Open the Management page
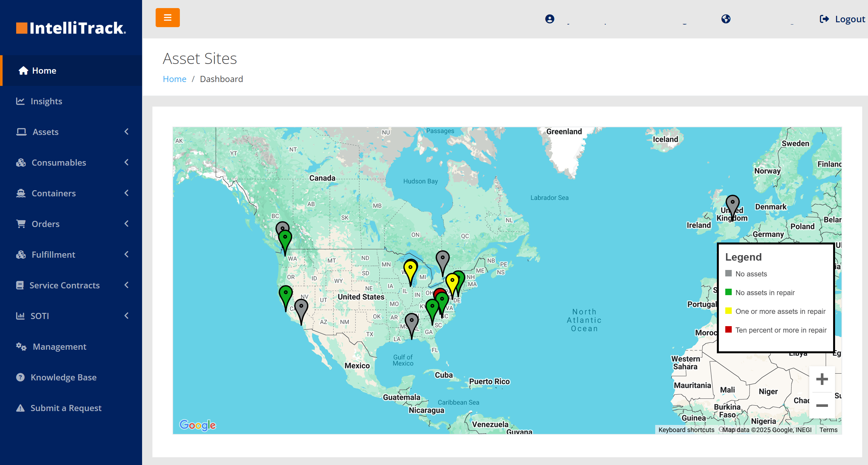Image resolution: width=868 pixels, height=465 pixels. coord(59,346)
